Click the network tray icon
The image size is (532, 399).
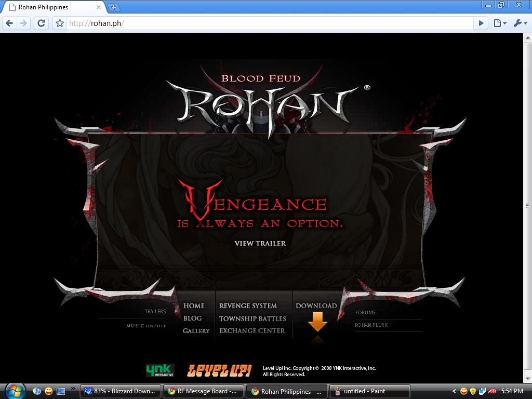[482, 391]
